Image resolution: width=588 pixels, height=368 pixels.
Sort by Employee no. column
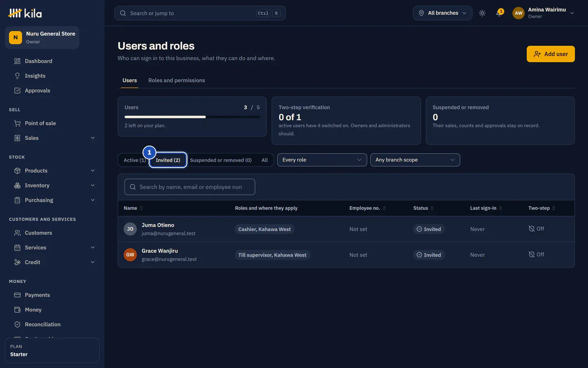tap(367, 208)
